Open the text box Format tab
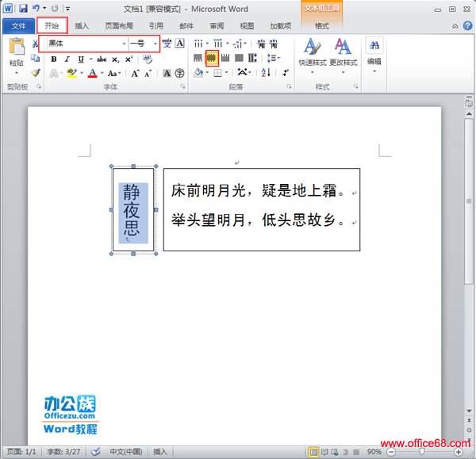476x459 pixels. point(322,26)
